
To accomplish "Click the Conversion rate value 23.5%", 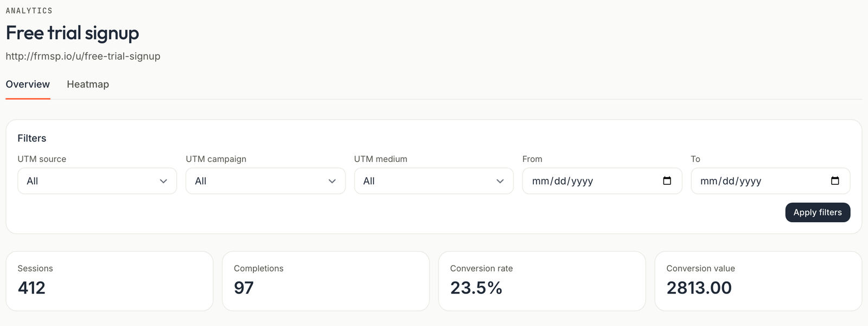I will tap(476, 287).
